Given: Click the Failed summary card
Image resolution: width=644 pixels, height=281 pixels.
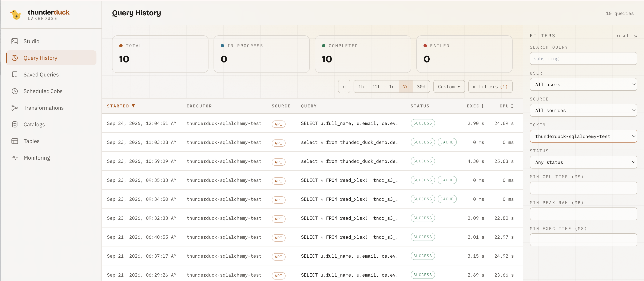Looking at the screenshot, I should tap(464, 54).
